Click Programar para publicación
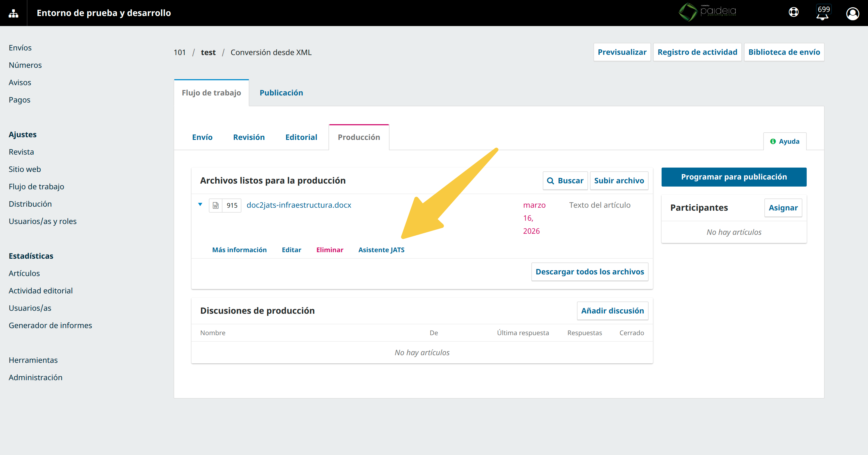This screenshot has width=868, height=455. 734,177
